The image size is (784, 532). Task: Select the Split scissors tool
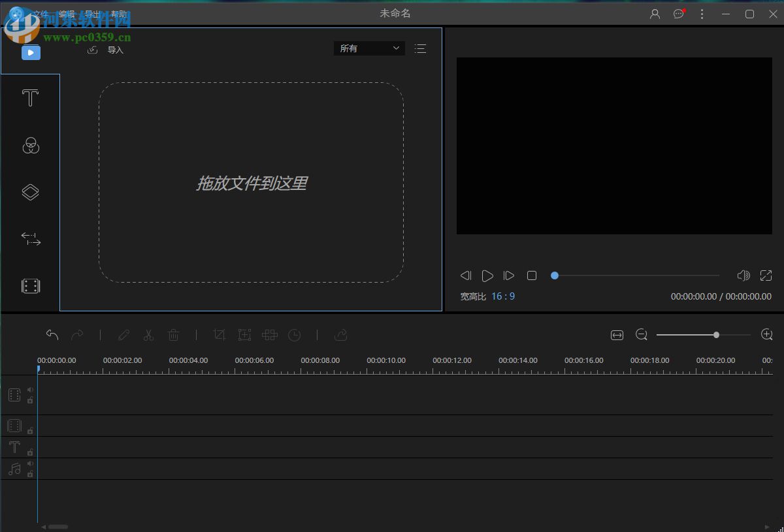click(148, 335)
